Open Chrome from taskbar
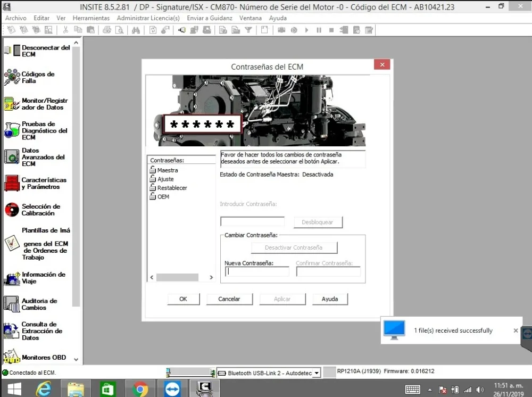This screenshot has width=532, height=397. (x=140, y=389)
